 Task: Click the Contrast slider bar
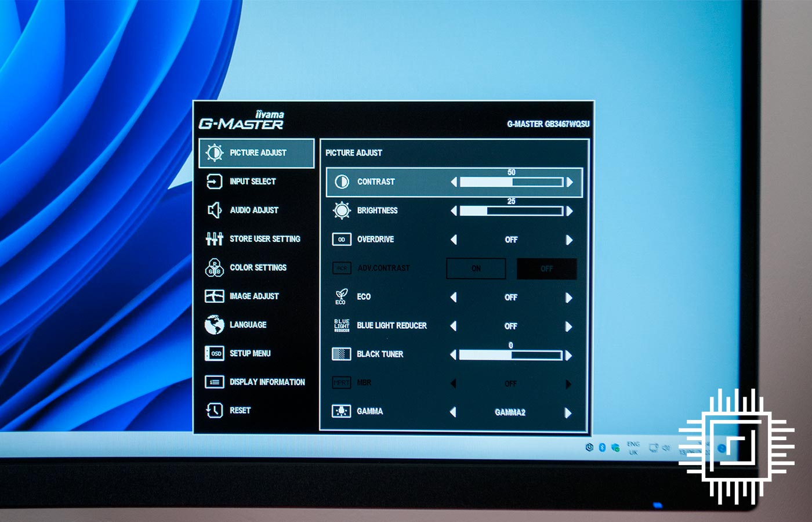(x=512, y=182)
